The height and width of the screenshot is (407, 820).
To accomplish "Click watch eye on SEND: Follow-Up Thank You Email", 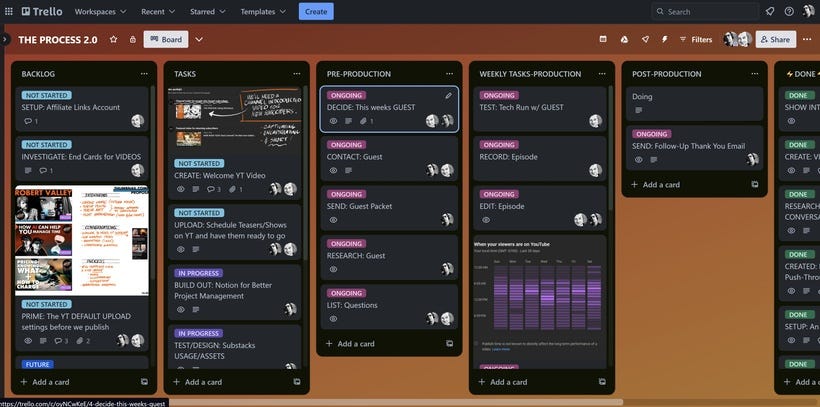I will [x=639, y=160].
